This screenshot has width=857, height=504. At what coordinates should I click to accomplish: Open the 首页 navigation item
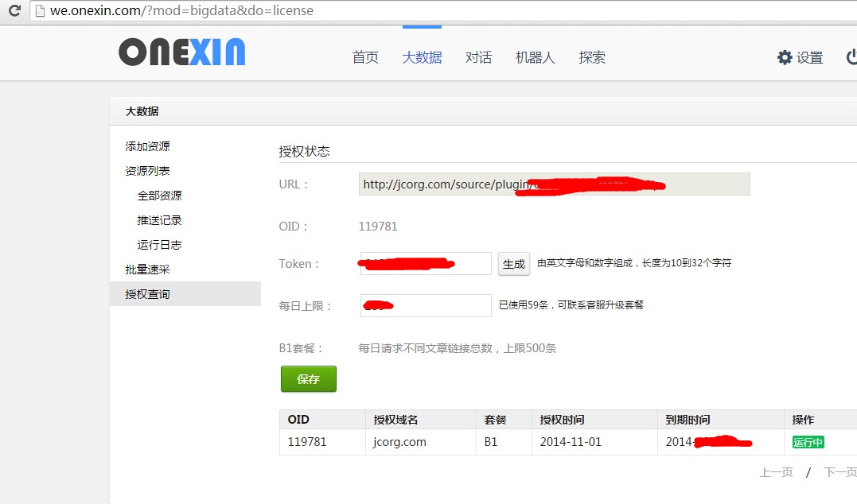point(365,57)
